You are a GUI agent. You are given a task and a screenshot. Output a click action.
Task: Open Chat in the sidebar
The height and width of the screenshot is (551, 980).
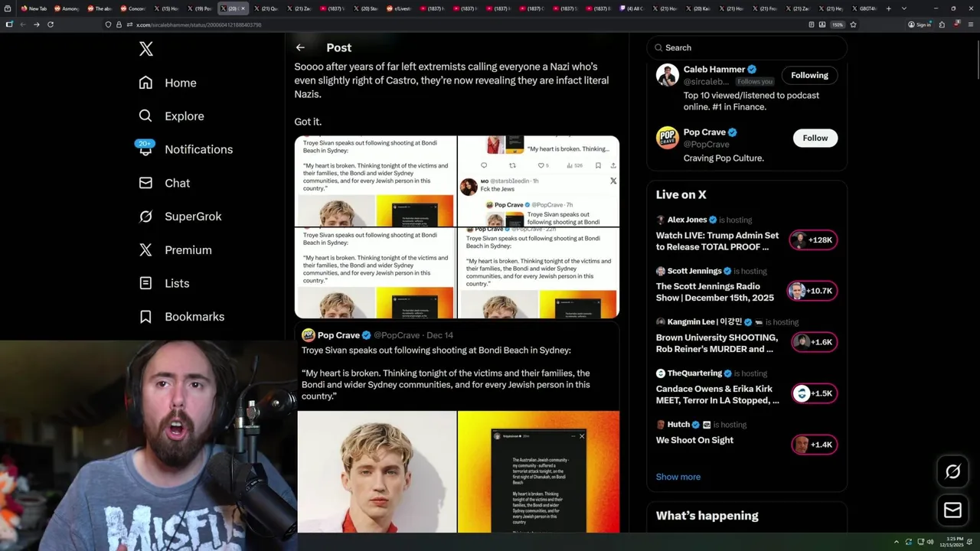pyautogui.click(x=164, y=183)
